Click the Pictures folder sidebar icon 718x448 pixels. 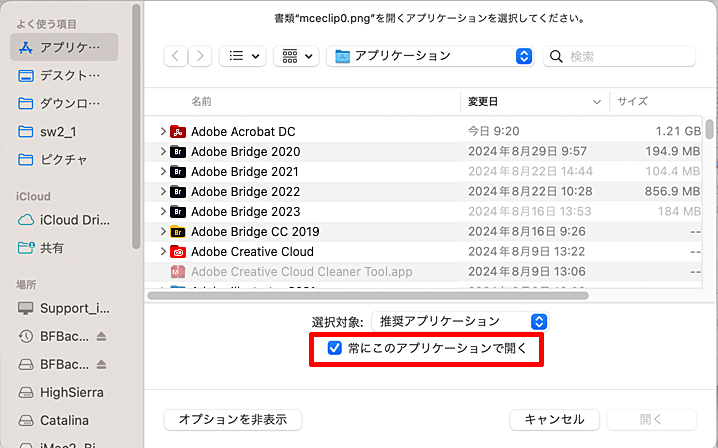(26, 160)
